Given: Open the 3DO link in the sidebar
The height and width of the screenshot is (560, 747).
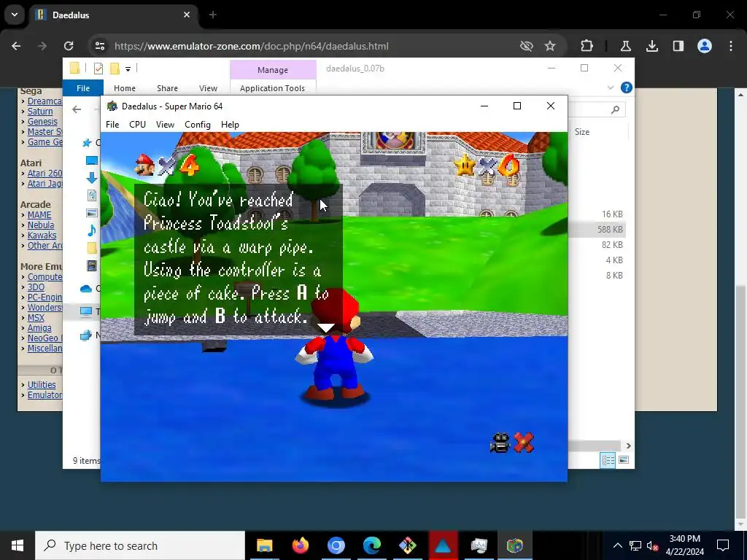Looking at the screenshot, I should tap(36, 287).
